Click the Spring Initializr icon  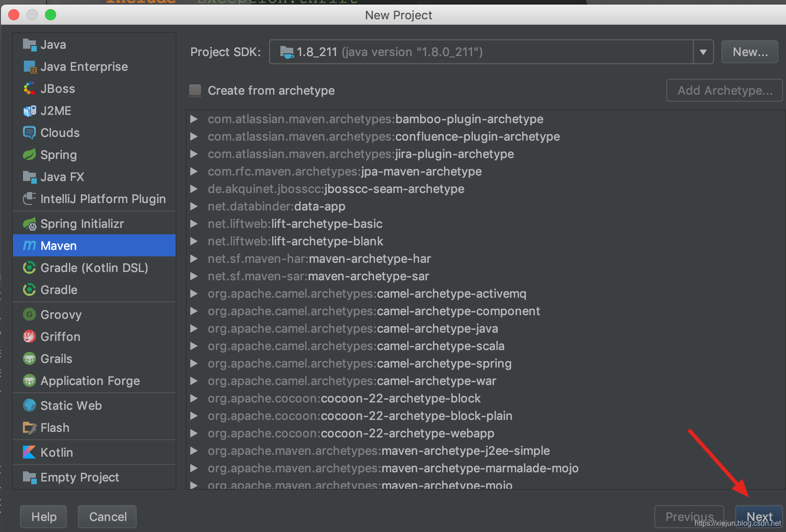[x=29, y=224]
